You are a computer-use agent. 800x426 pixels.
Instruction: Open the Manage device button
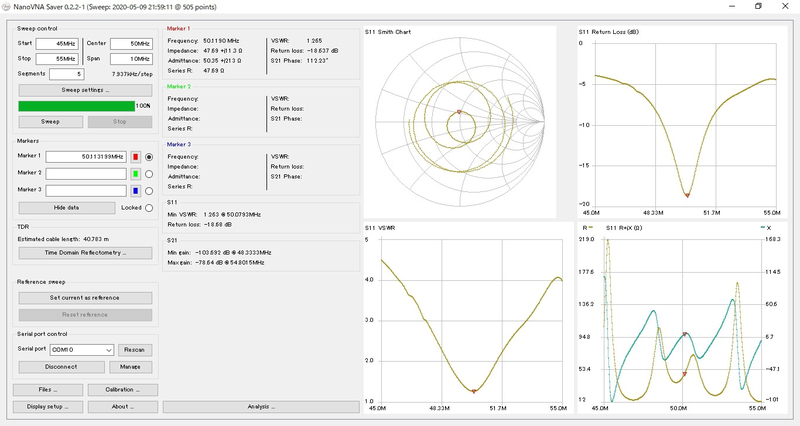coord(131,367)
